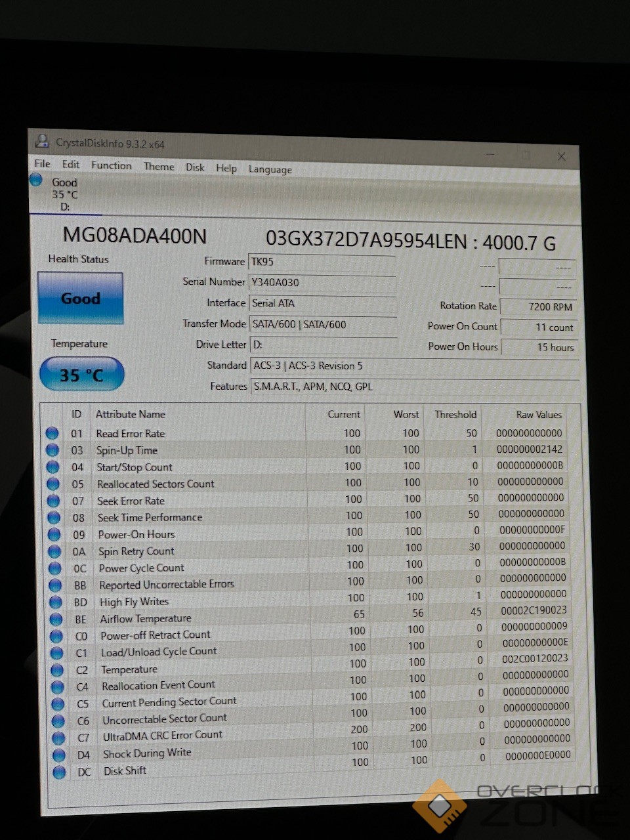
Task: Click the status icon for Spin Retry Count
Action: coord(54,551)
